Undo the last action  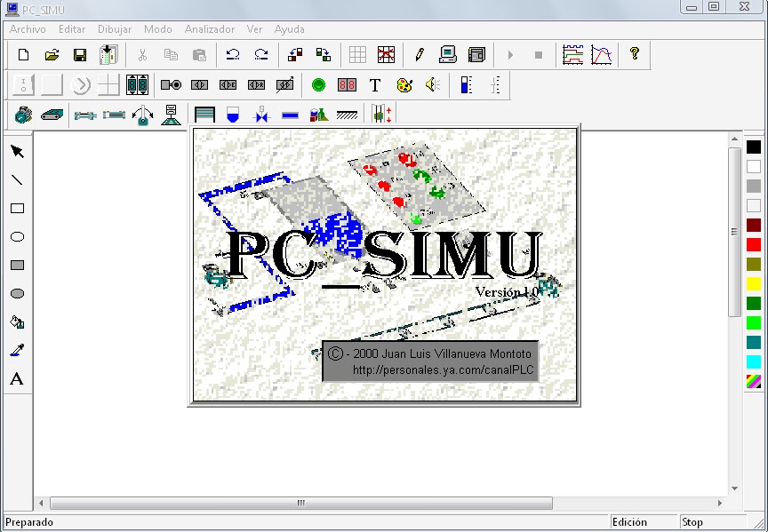[x=233, y=54]
